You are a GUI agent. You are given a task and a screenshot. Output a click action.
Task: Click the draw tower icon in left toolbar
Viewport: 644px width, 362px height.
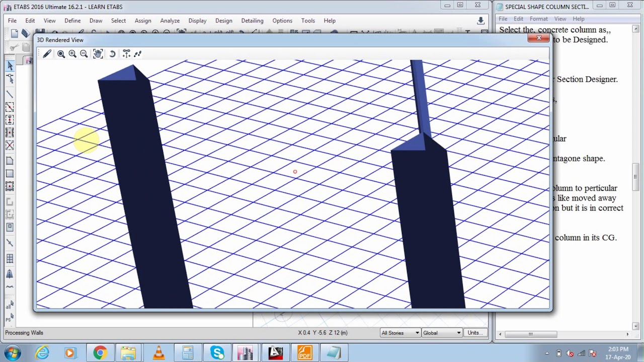(10, 274)
